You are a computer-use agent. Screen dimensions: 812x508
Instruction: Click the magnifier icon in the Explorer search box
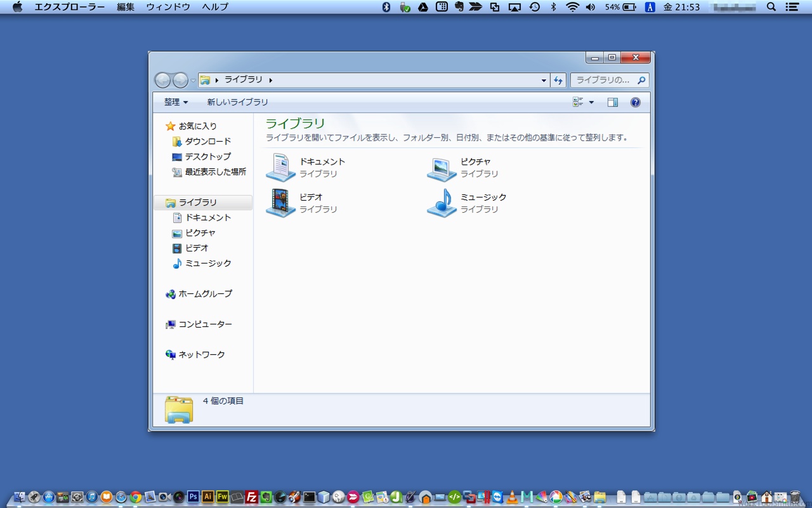click(x=641, y=80)
